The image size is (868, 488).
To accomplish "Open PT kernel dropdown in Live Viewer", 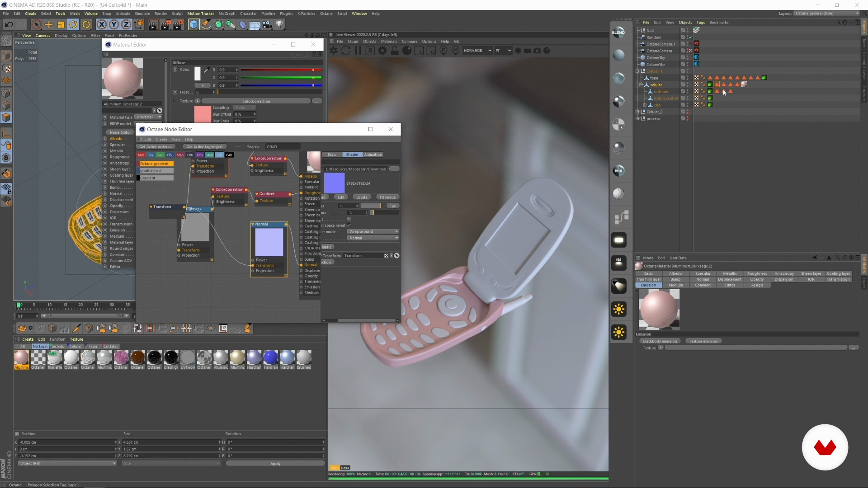I will coord(503,51).
